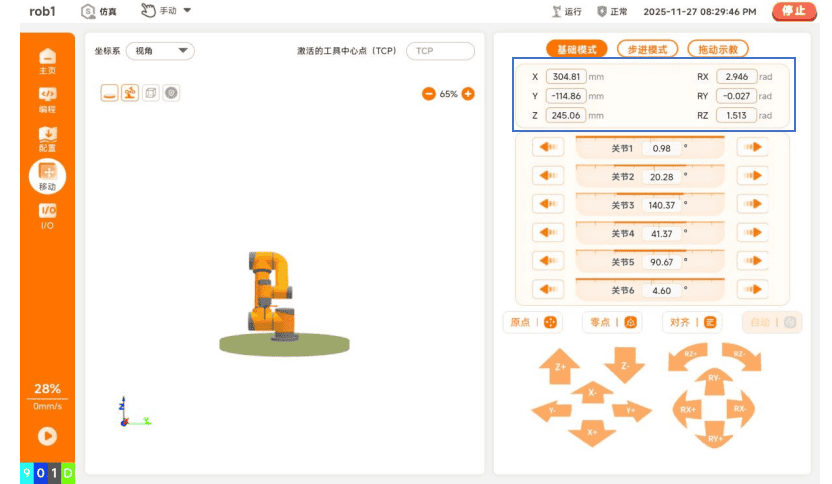Viewport: 832px width, 484px height.
Task: Switch to the 拖动示教 tab
Action: click(718, 49)
